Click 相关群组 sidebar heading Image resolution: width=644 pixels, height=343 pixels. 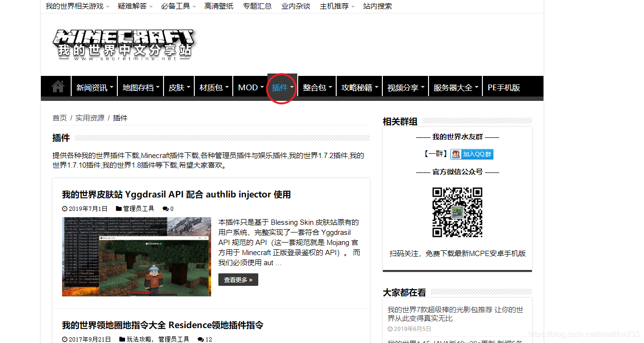pyautogui.click(x=400, y=122)
